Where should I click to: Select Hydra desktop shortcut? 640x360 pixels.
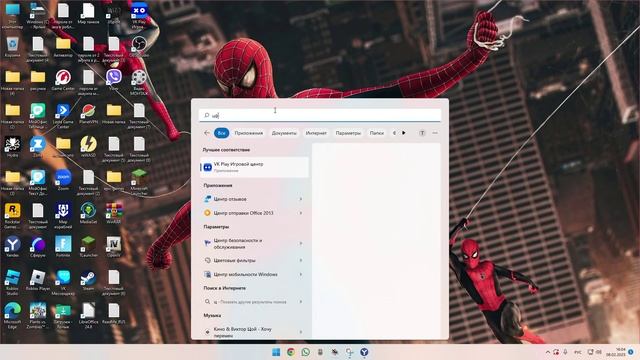[x=12, y=147]
